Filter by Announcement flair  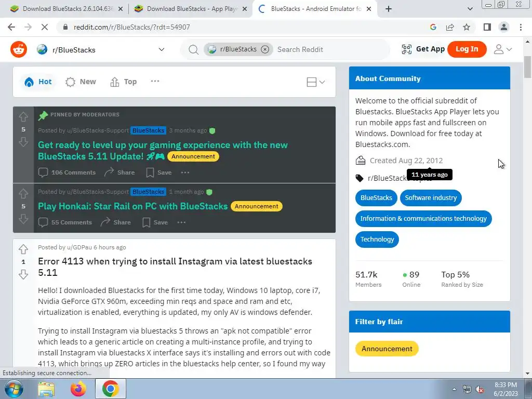pos(387,349)
